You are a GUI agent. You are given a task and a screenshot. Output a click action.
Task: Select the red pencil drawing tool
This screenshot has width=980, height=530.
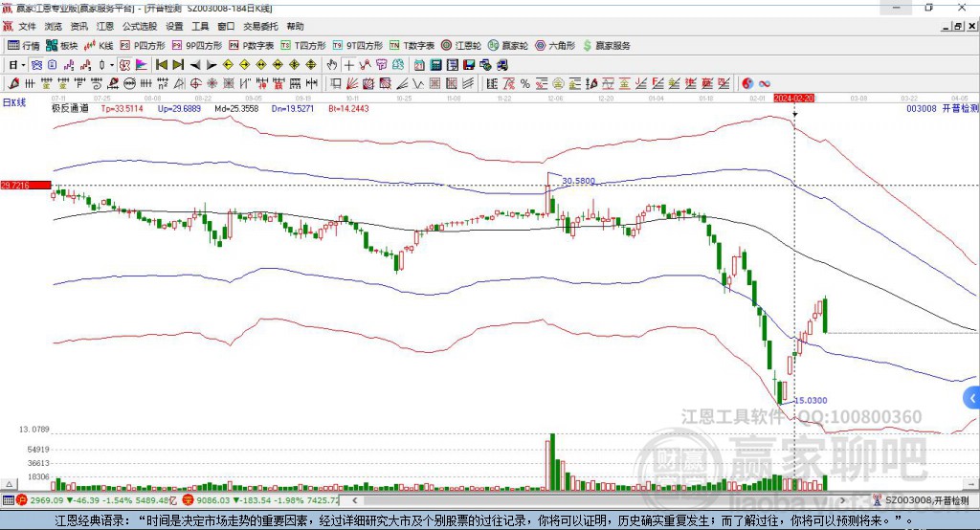(x=13, y=83)
